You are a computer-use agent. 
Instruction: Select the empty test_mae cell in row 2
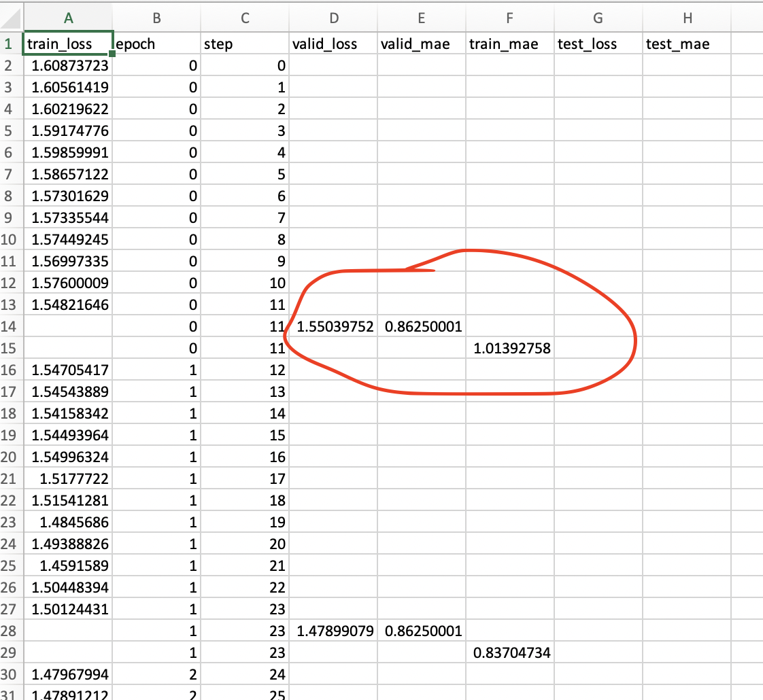[687, 65]
